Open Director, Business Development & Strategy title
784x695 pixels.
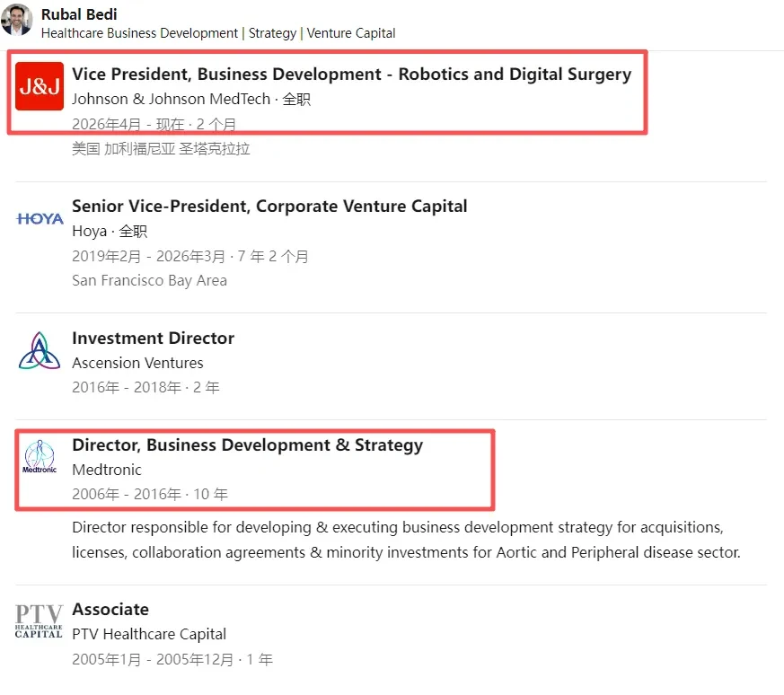pos(248,445)
